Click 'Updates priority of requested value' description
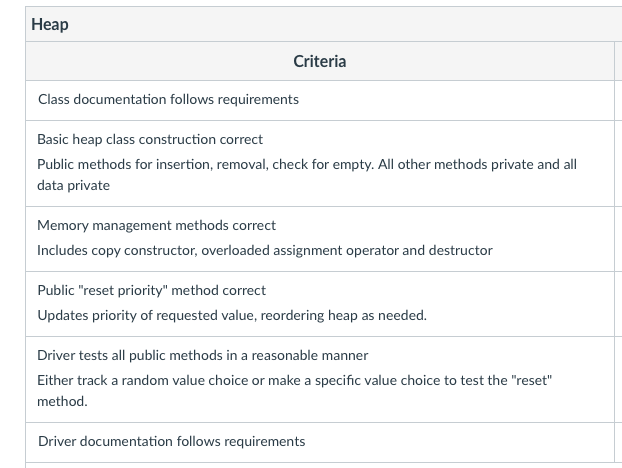This screenshot has height=468, width=622. (232, 315)
